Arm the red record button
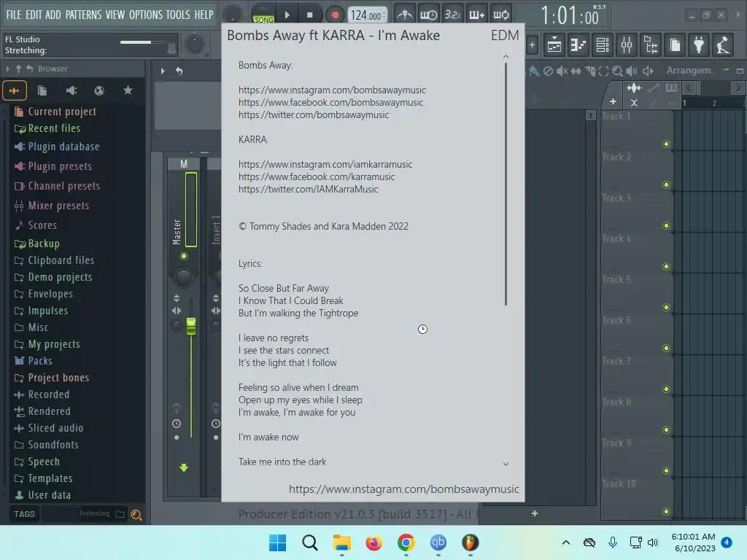The height and width of the screenshot is (560, 747). pos(335,15)
